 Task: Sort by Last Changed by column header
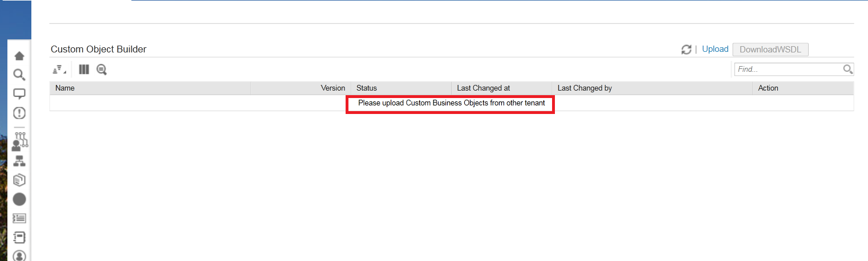(652, 88)
